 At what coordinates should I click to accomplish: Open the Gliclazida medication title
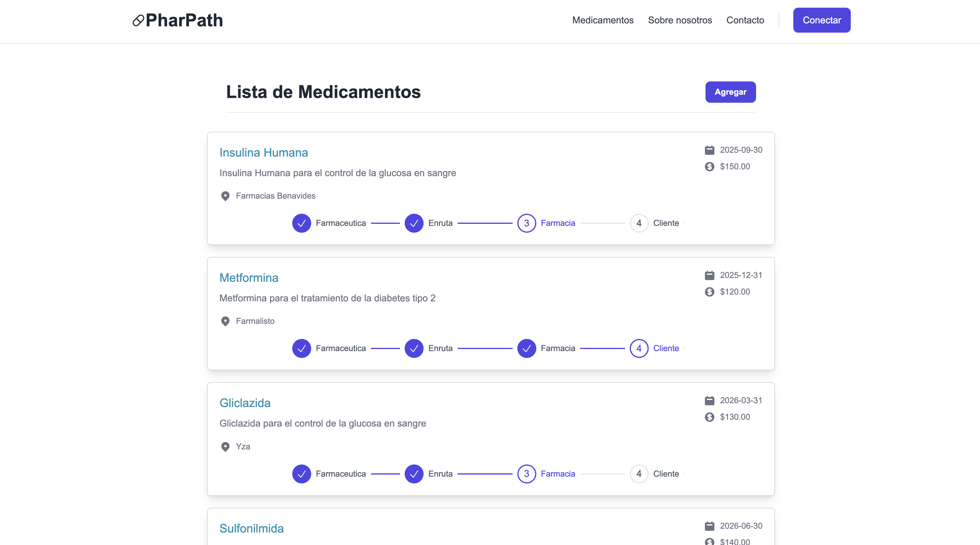[245, 403]
